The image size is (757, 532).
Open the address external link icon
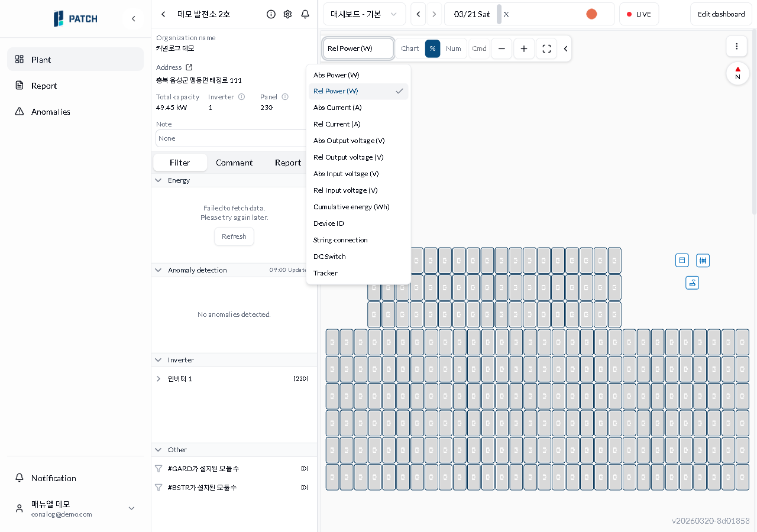click(x=189, y=67)
